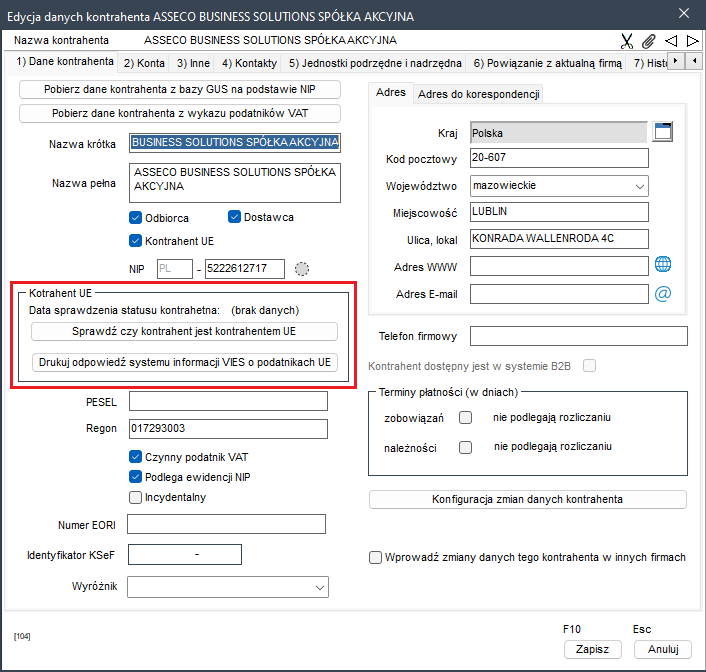Image resolution: width=706 pixels, height=672 pixels.
Task: Switch to 4) Kontakty tab
Action: click(249, 63)
